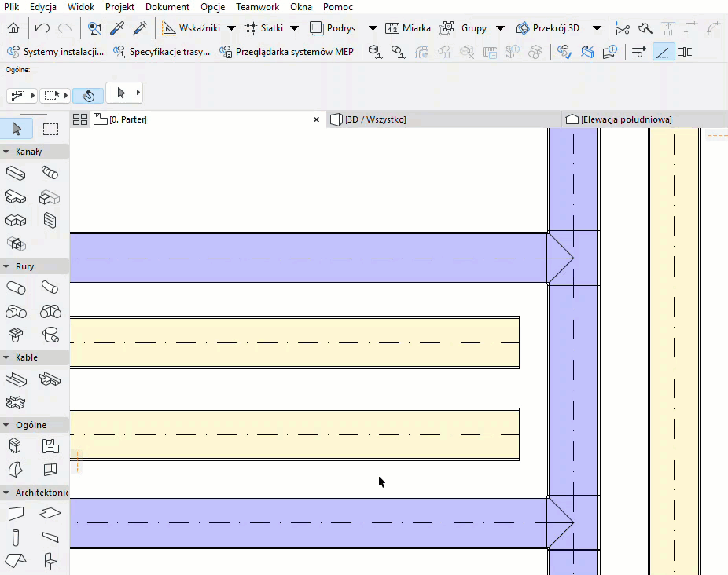
Task: Toggle the magic wand snap button
Action: tap(88, 95)
